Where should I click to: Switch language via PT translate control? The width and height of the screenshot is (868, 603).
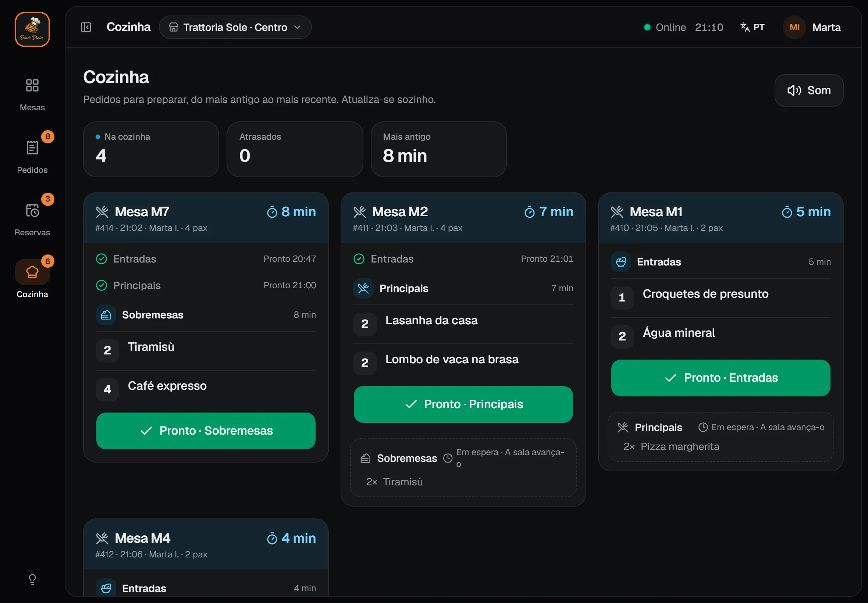click(753, 27)
